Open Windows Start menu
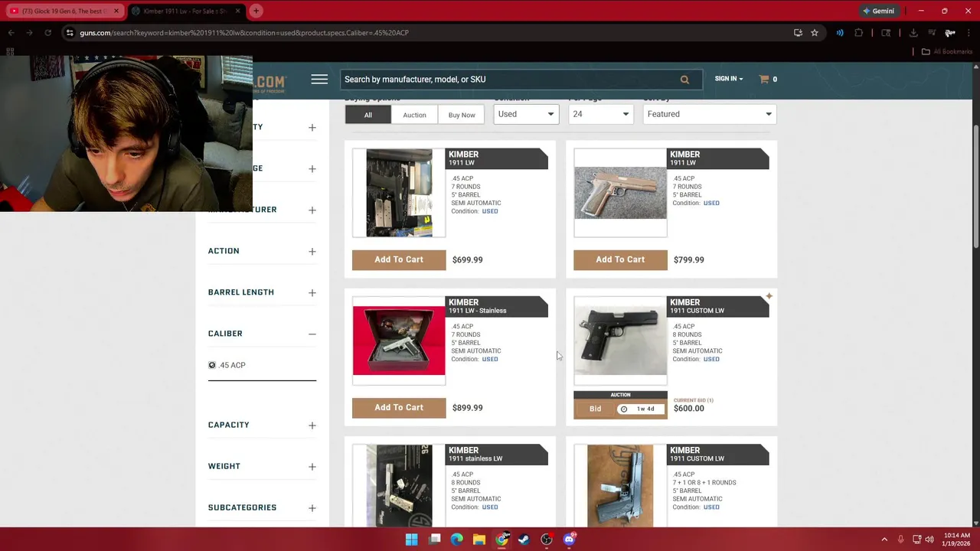 click(411, 540)
